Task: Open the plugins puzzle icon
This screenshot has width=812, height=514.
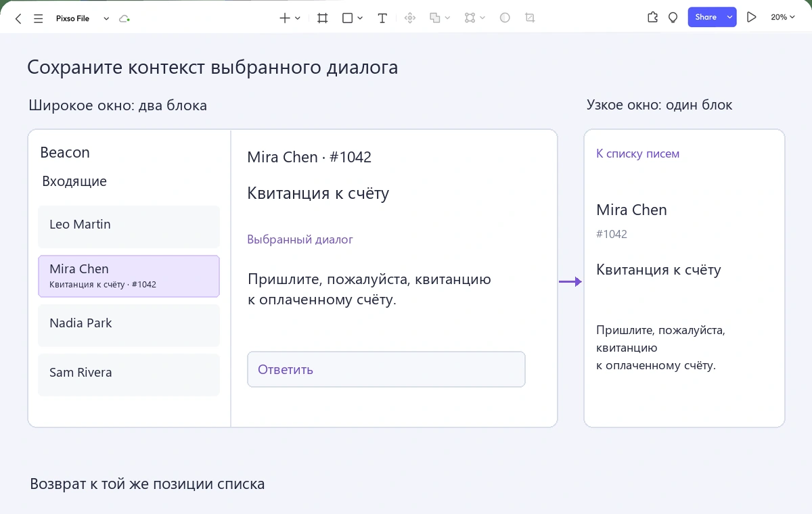Action: click(x=652, y=18)
